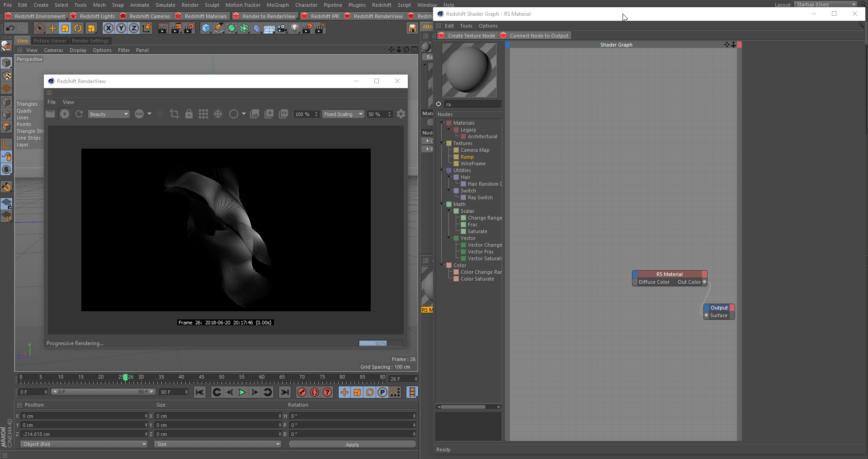Click the Render View clapperboard icon
This screenshot has width=868, height=459.
tap(163, 28)
